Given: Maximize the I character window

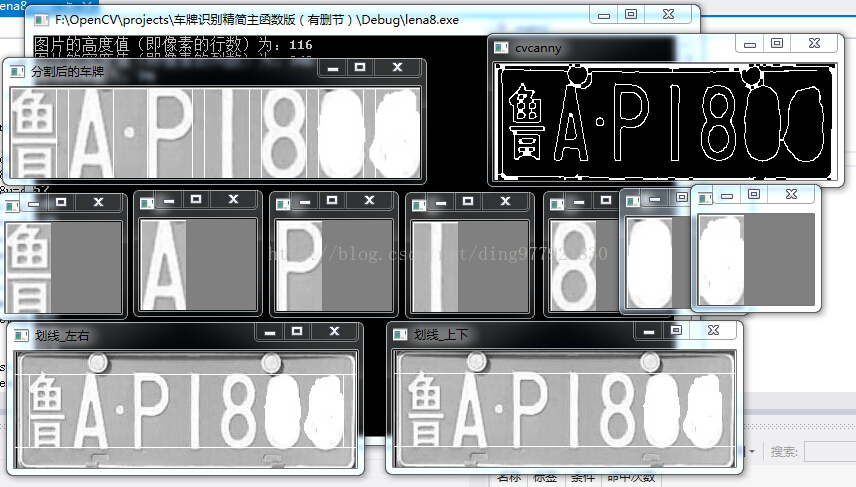Looking at the screenshot, I should [468, 201].
